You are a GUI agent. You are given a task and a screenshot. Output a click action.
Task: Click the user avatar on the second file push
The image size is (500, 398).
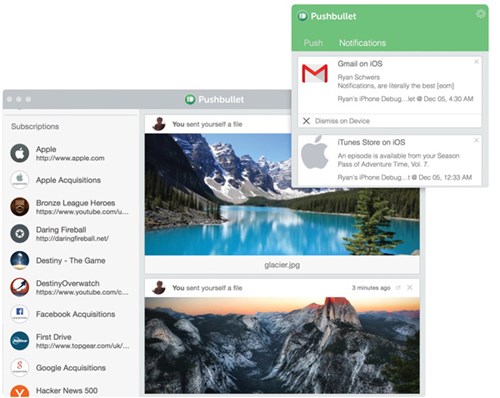pos(159,287)
